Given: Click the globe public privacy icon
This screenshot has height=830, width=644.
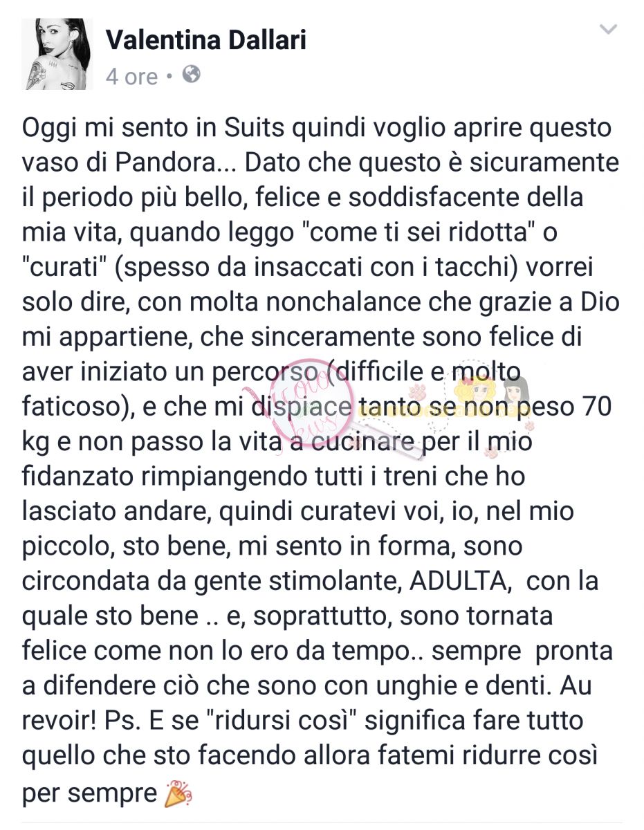Looking at the screenshot, I should [x=191, y=75].
